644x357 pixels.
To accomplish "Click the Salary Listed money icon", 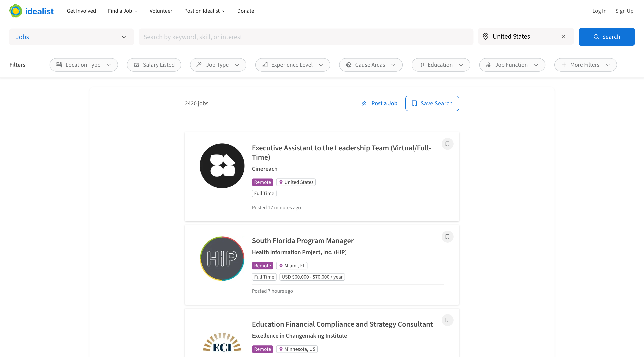I will (x=137, y=65).
